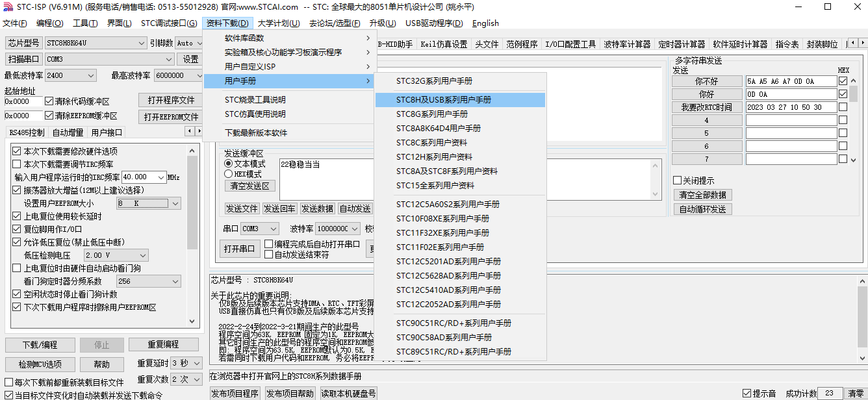Expand the 软件库函数 submenu
868x400 pixels.
tap(290, 38)
